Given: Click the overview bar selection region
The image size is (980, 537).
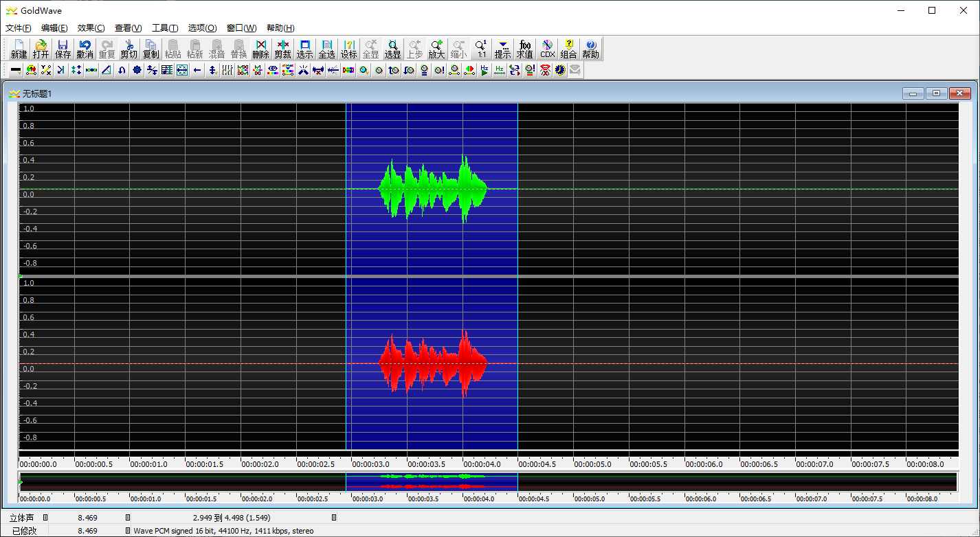Looking at the screenshot, I should click(x=432, y=481).
